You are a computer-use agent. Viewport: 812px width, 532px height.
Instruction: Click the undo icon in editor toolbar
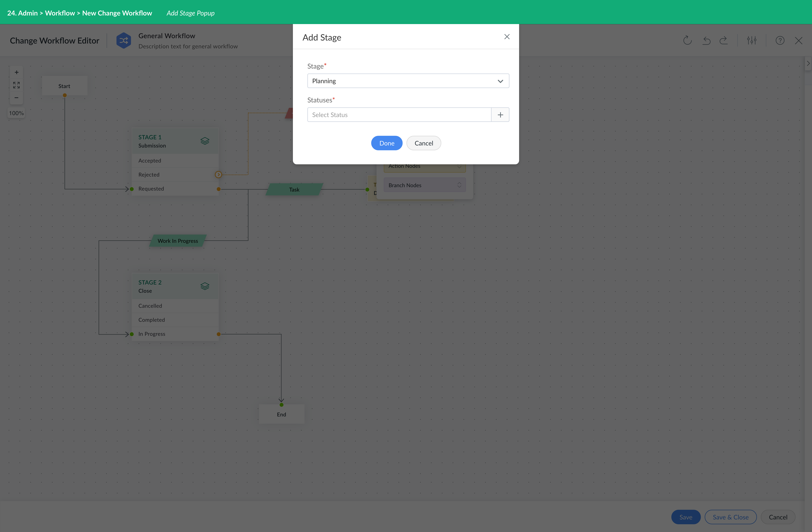click(x=706, y=41)
